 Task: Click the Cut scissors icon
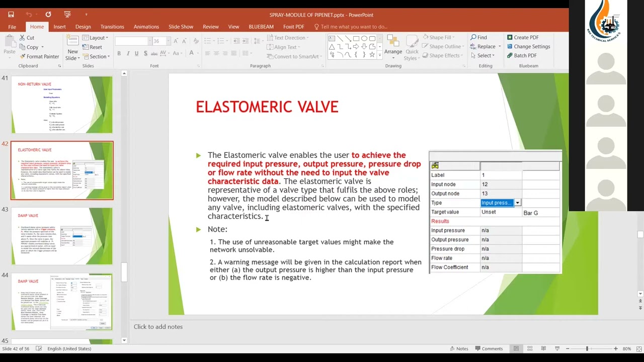[x=23, y=38]
